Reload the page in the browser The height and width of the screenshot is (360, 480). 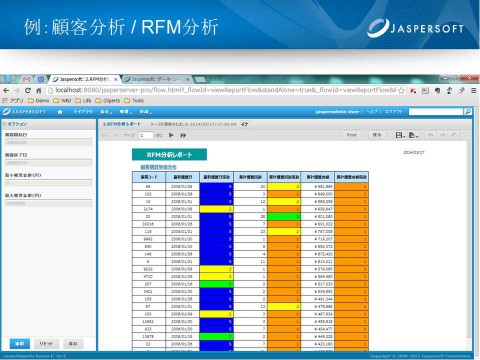[x=28, y=90]
